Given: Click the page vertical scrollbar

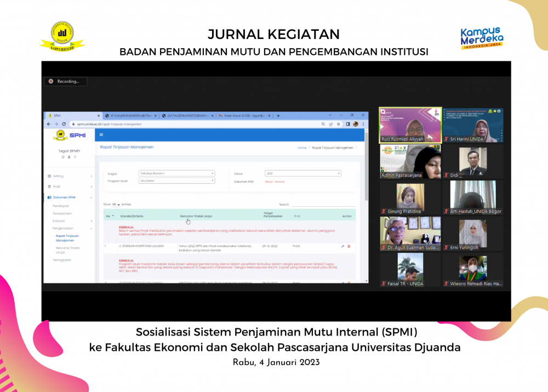Looking at the screenshot, I should coord(366,166).
